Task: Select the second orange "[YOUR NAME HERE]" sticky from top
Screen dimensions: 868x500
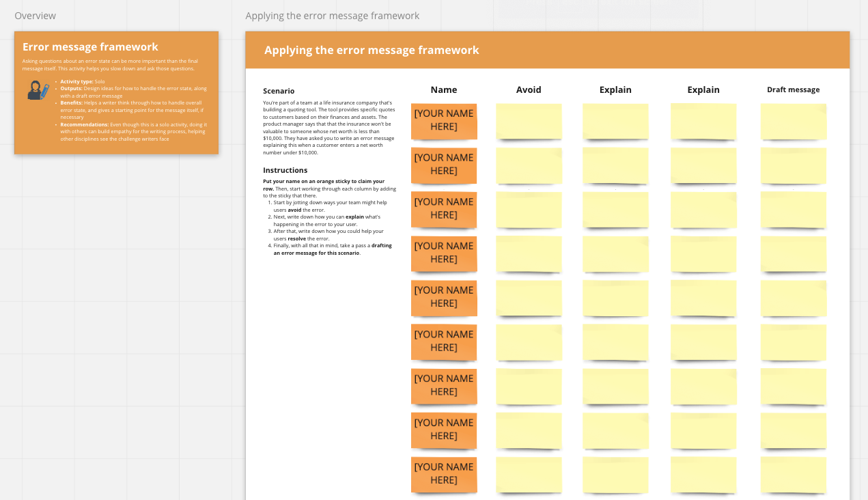Action: pyautogui.click(x=444, y=165)
